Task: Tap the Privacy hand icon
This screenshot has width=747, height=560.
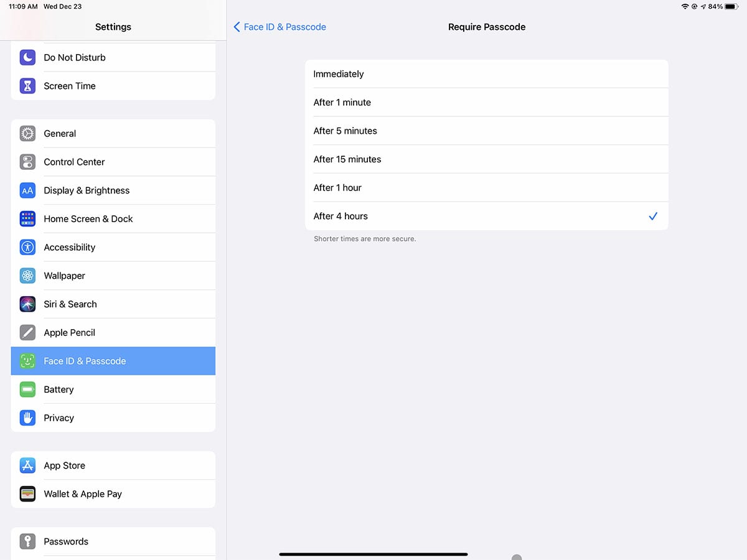Action: (x=27, y=418)
